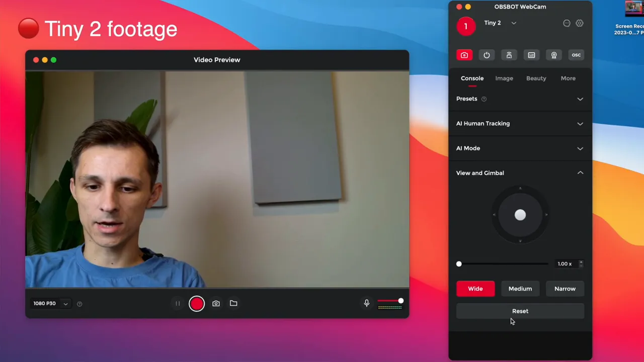Open the recordings folder icon
Screen dimensions: 644x362
coord(233,303)
